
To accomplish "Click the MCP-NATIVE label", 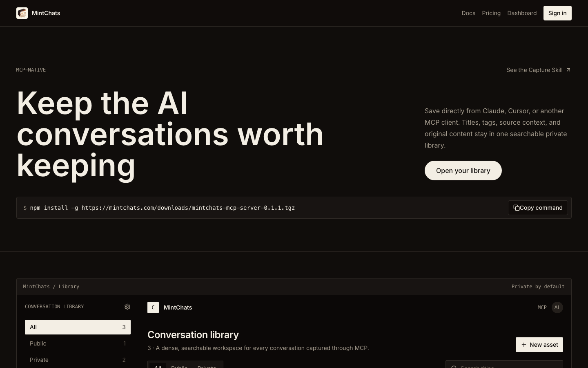I will 31,70.
